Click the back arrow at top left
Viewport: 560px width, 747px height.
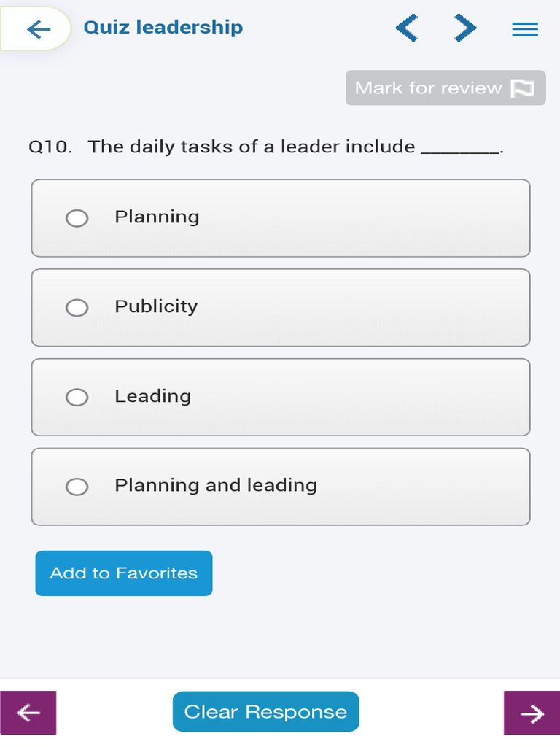point(38,29)
